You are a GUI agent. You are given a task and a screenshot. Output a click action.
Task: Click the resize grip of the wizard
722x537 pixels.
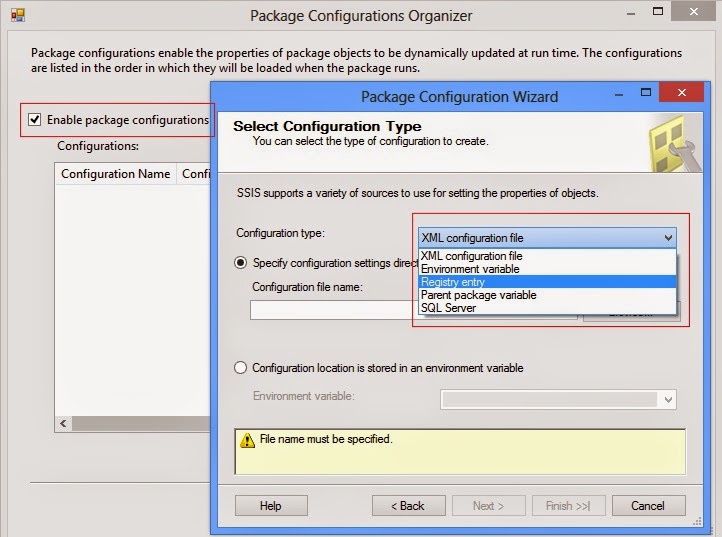click(x=698, y=521)
